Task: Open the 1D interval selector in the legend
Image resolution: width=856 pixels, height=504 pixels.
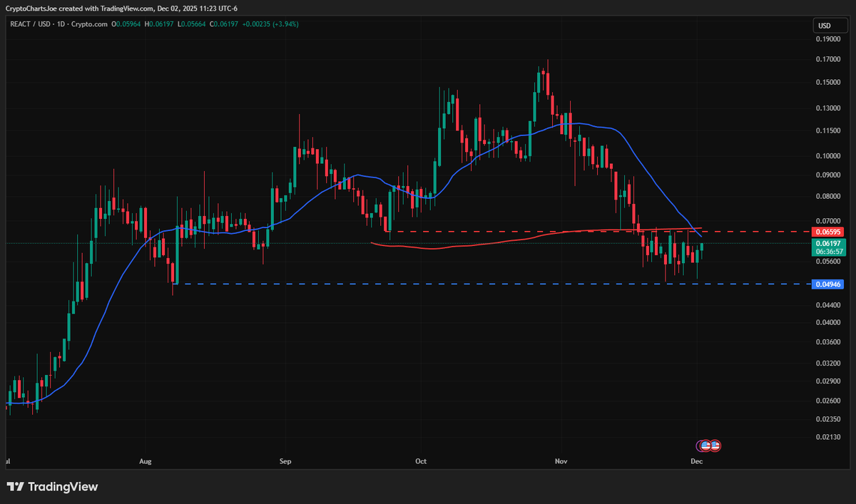Action: click(x=60, y=24)
